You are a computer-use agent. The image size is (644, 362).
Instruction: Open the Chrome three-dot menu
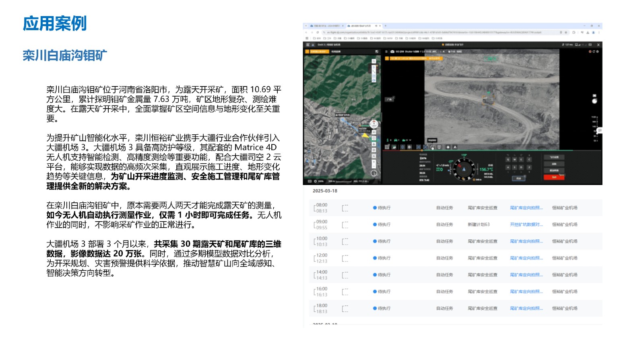(x=599, y=32)
